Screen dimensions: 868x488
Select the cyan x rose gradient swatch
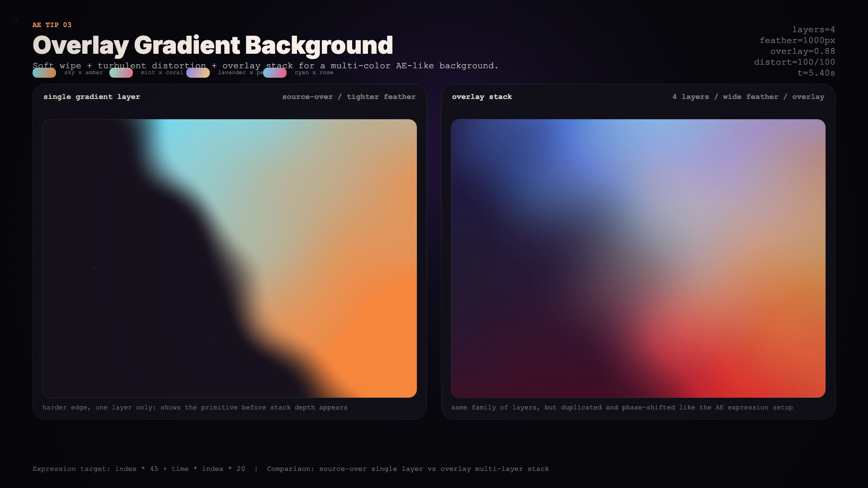(275, 73)
